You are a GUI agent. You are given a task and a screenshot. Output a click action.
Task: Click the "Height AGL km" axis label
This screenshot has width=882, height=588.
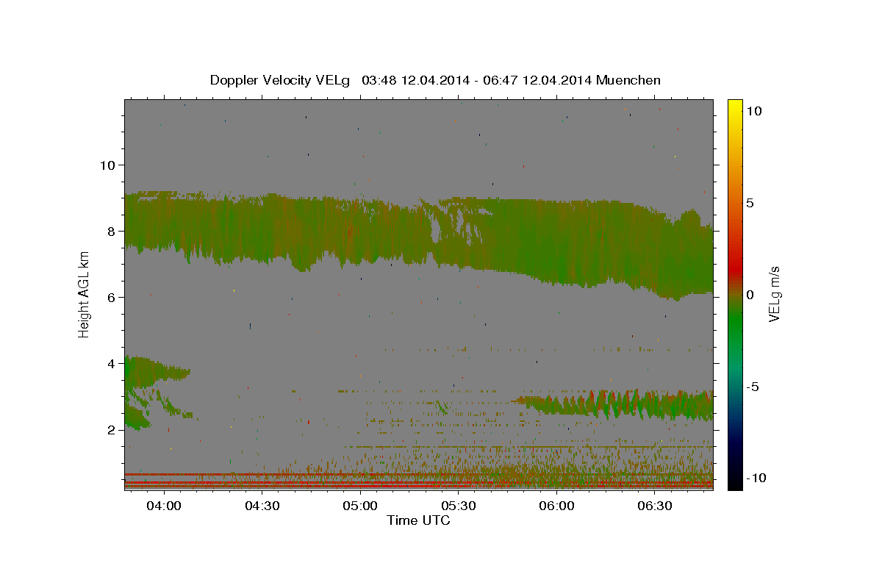click(x=85, y=295)
